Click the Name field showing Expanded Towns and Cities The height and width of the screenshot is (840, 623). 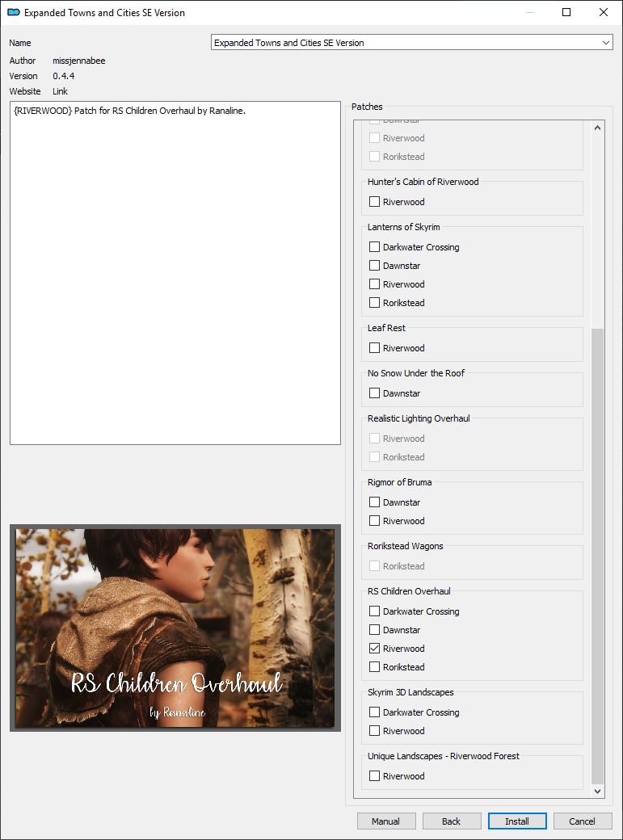click(412, 42)
